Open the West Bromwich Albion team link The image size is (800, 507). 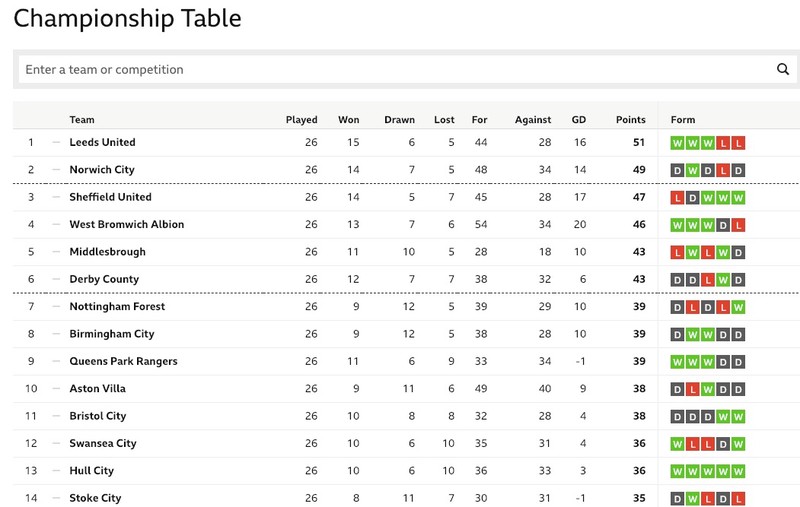(x=127, y=224)
